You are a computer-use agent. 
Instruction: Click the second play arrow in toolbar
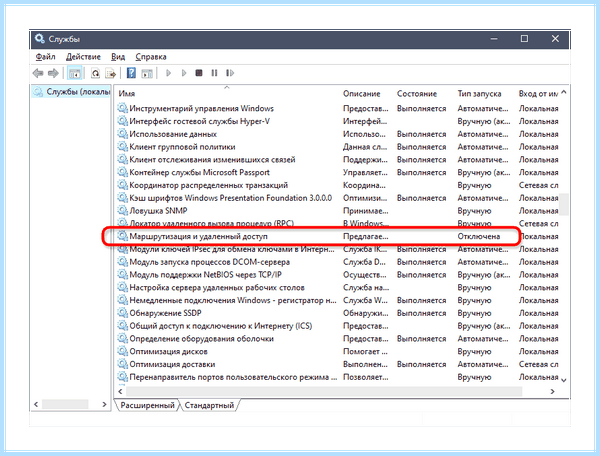[x=184, y=73]
